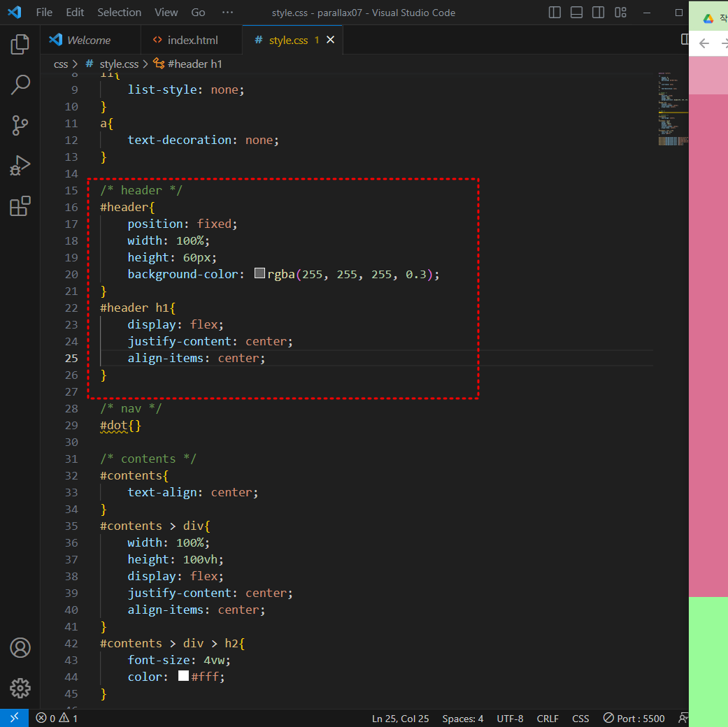This screenshot has width=728, height=727.
Task: Click the browser back arrow
Action: tap(704, 43)
